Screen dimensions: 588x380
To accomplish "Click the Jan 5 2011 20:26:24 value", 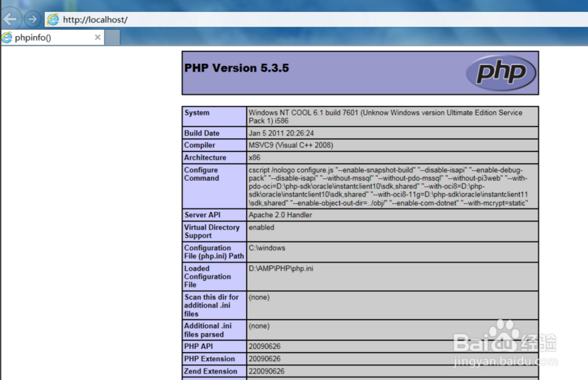I will pyautogui.click(x=281, y=133).
